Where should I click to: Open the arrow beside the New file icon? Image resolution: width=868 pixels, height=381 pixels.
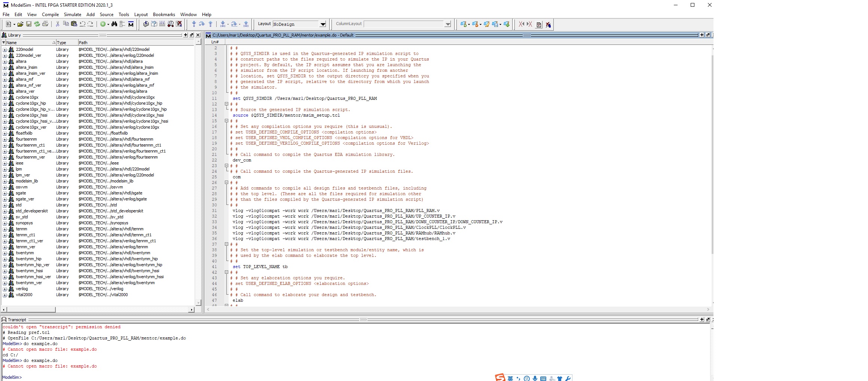click(x=14, y=25)
